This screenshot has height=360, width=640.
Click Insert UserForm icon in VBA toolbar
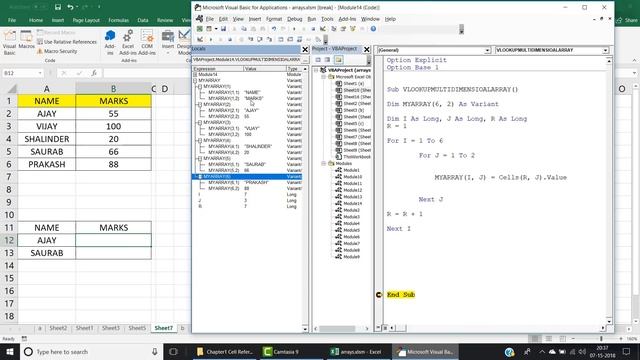click(x=209, y=29)
